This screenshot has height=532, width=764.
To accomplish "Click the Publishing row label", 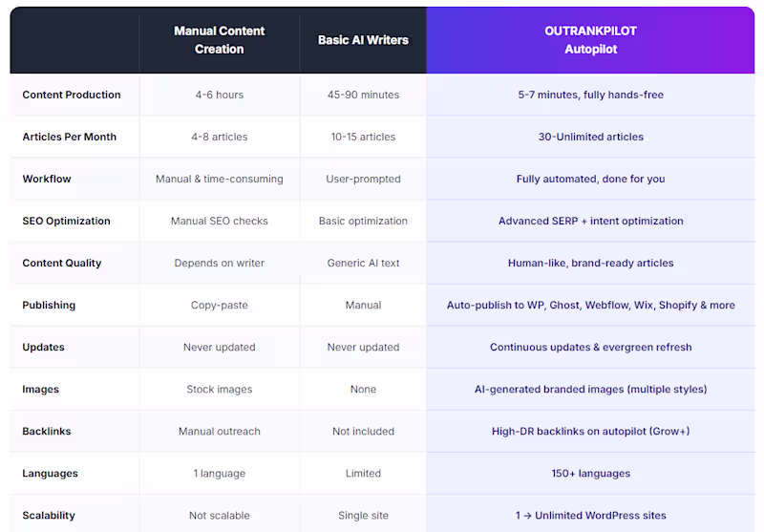I will (x=50, y=305).
